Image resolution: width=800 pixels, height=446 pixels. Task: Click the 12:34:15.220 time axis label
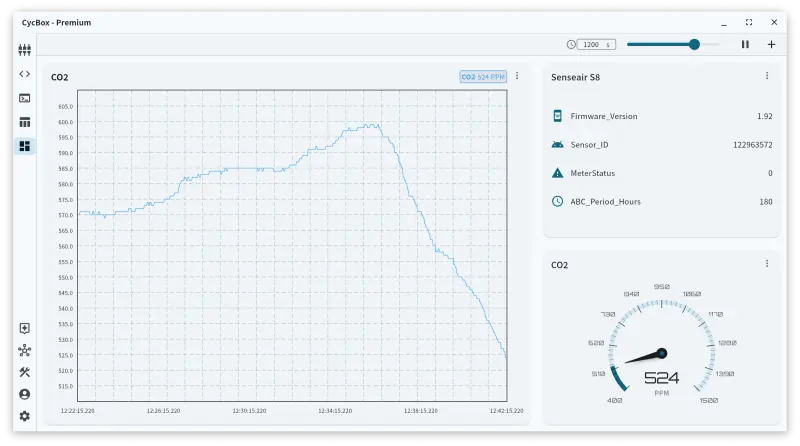(x=335, y=411)
